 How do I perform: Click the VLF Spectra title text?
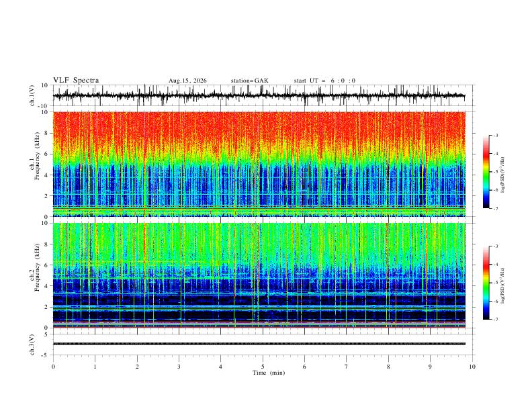tap(76, 81)
